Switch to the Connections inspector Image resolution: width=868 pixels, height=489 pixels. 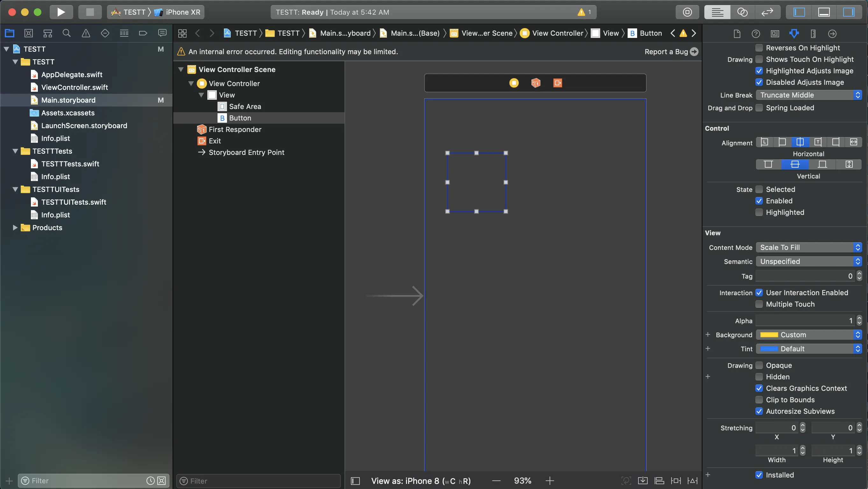(x=832, y=33)
